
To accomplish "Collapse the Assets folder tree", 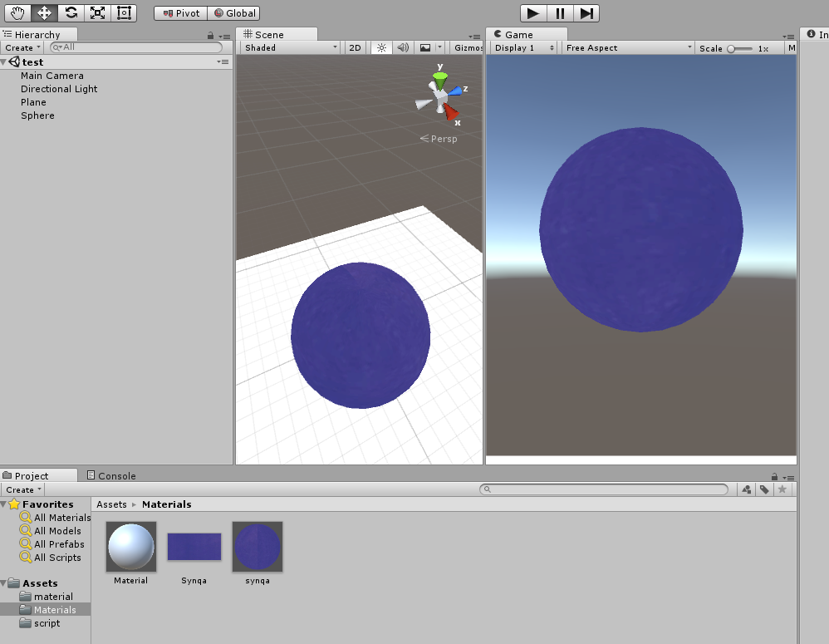I will click(x=3, y=583).
